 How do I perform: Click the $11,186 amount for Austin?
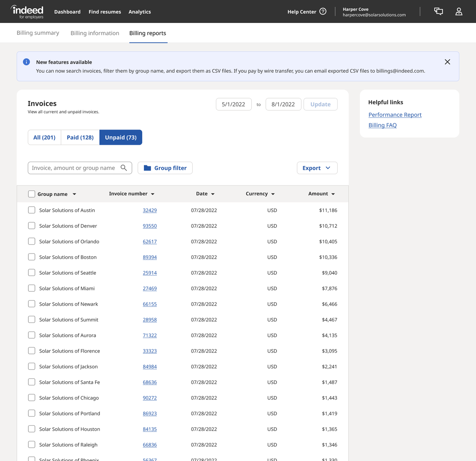click(x=328, y=210)
